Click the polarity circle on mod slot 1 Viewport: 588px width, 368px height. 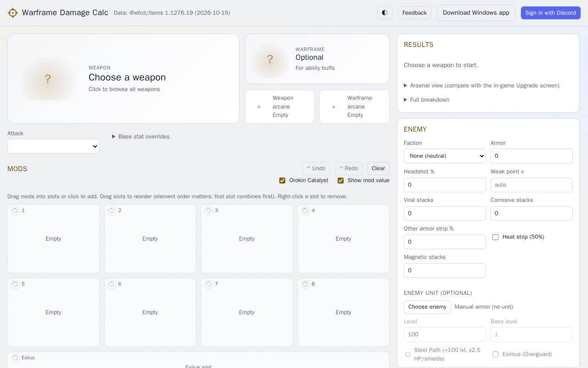(x=15, y=211)
